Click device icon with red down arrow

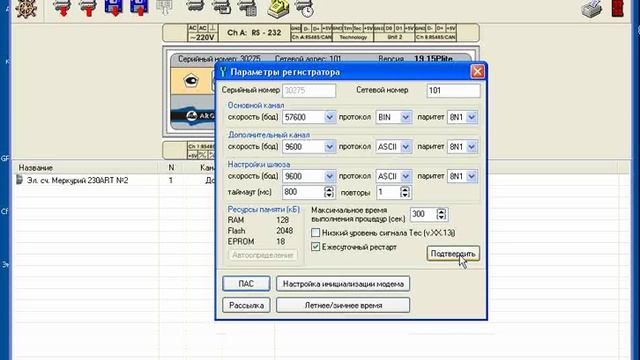coord(62,8)
